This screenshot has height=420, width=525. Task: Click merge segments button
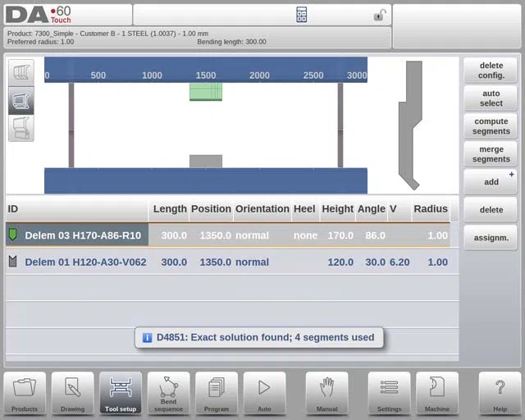pos(491,154)
